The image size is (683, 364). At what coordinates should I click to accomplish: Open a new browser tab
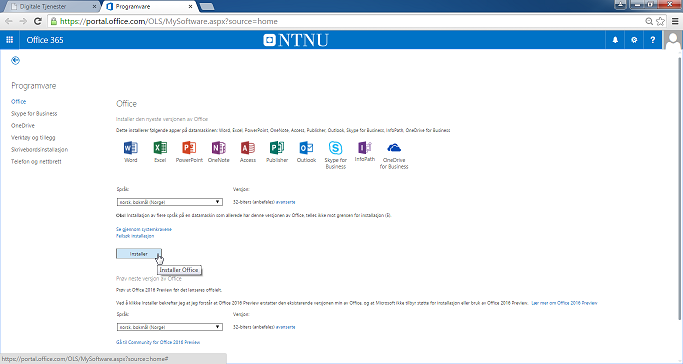click(x=206, y=7)
